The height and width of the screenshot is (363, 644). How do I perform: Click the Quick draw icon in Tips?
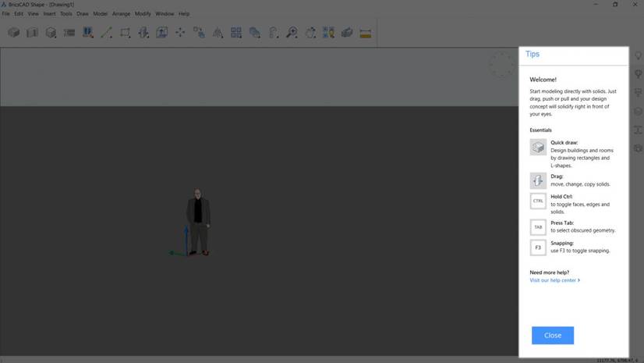point(538,148)
